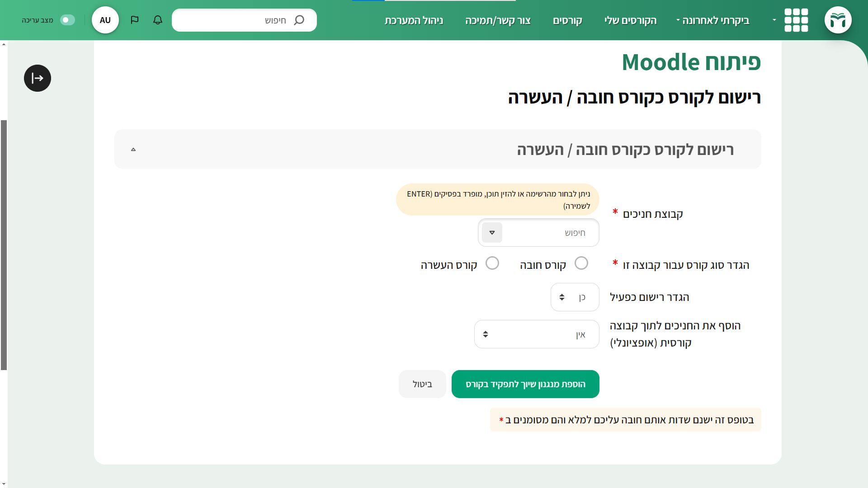
Task: Open the AU user avatar menu
Action: (x=105, y=20)
